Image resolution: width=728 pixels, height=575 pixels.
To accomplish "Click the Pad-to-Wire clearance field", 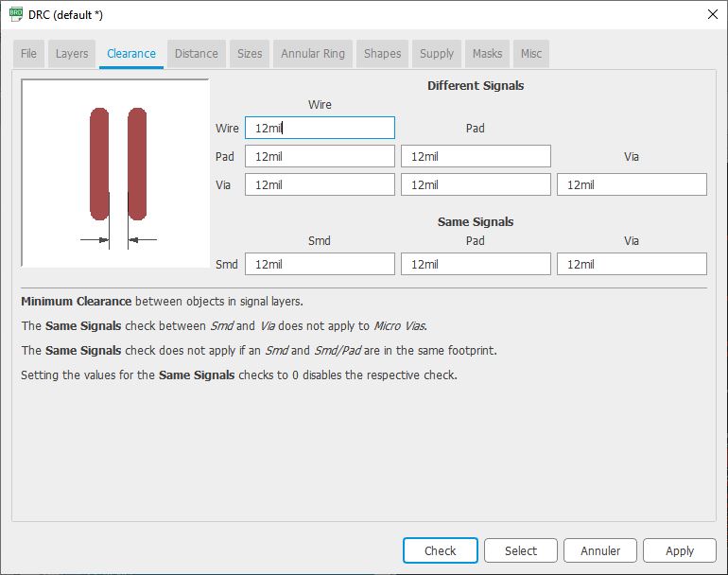I will [x=320, y=156].
